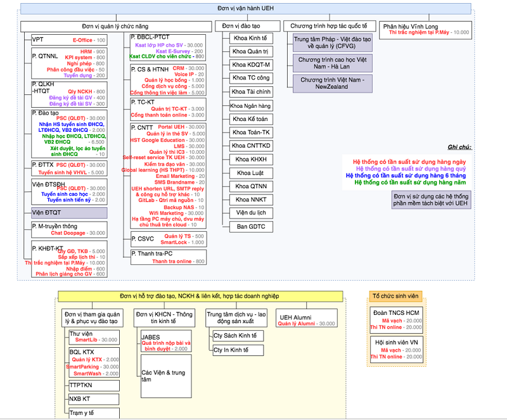Click the 'TTPTKN' box
Image resolution: width=507 pixels, height=420 pixels.
(x=94, y=385)
